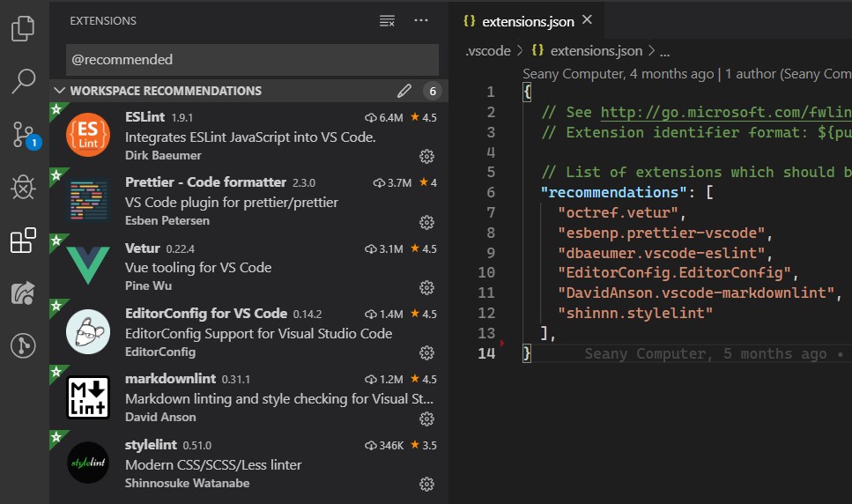Viewport: 852px width, 504px height.
Task: Close the extensions.json tab
Action: [x=587, y=19]
